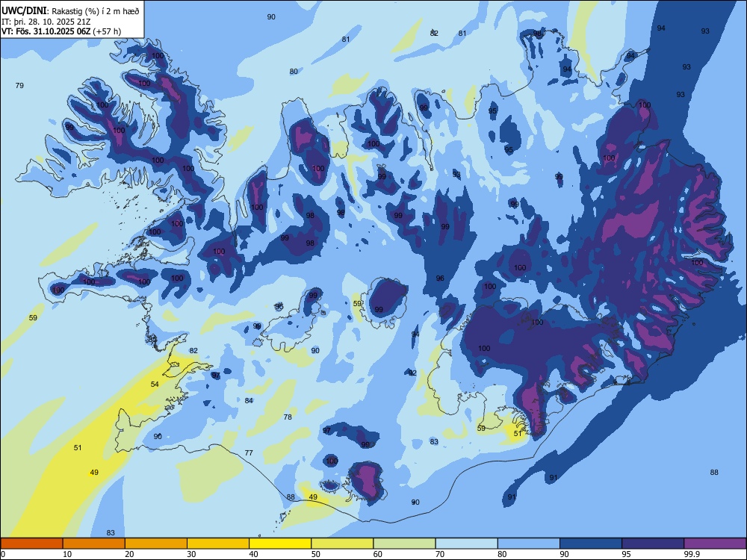The height and width of the screenshot is (560, 747).
Task: Click the humidity value "54" in the yellow band
Action: pos(155,385)
